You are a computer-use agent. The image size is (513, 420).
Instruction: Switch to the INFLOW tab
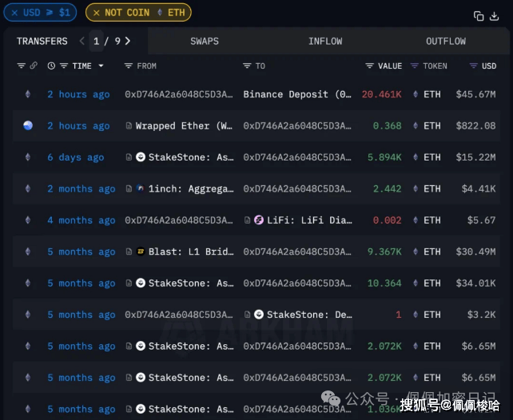click(x=325, y=42)
